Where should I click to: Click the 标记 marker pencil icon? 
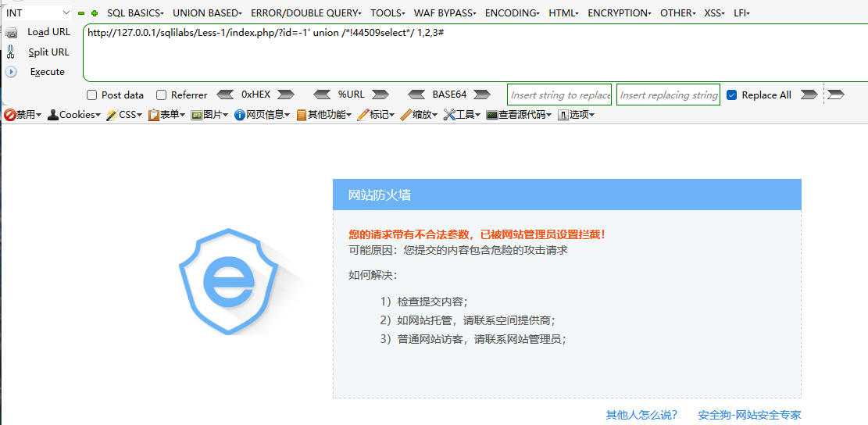click(x=363, y=115)
